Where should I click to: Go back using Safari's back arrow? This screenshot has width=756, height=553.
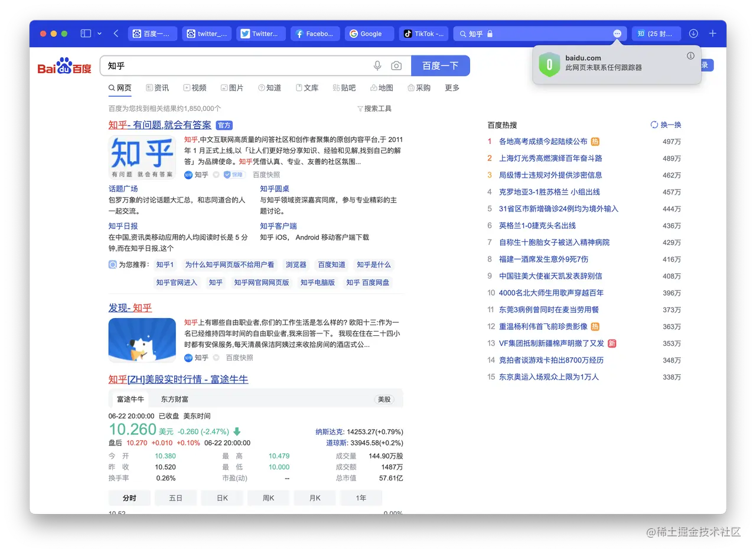tap(116, 34)
